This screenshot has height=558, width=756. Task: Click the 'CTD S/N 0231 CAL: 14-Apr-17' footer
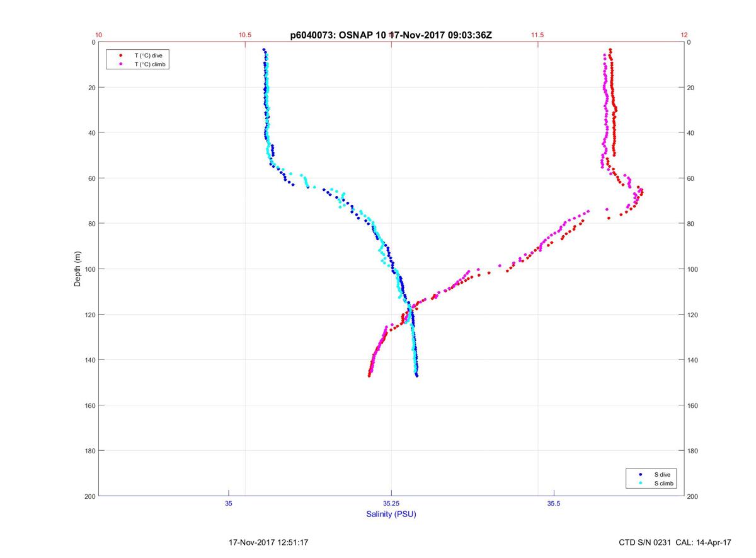coord(675,542)
